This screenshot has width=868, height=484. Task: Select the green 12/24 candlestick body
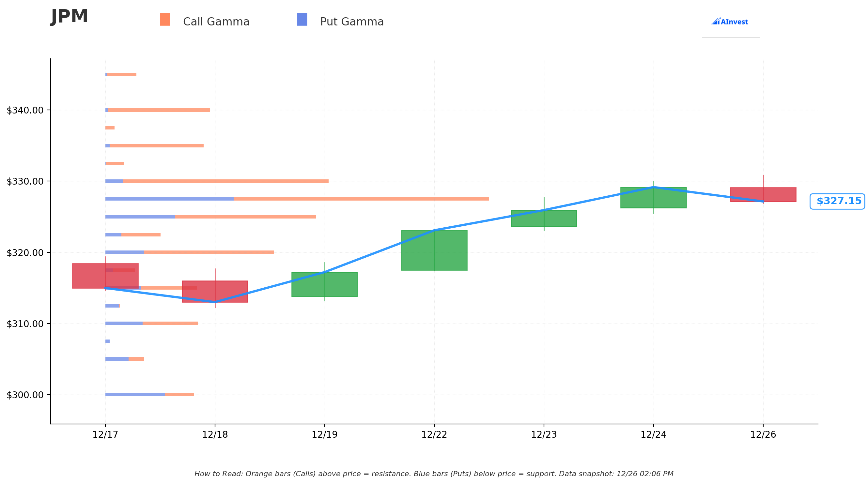tap(654, 198)
